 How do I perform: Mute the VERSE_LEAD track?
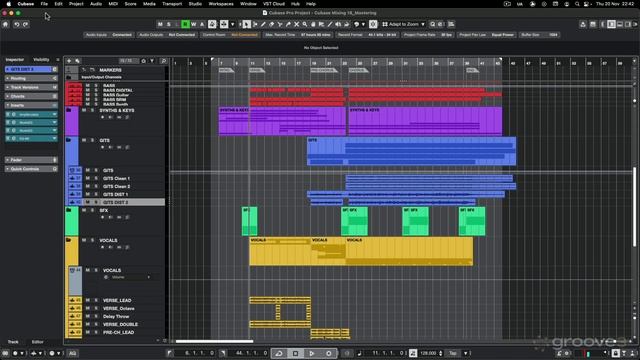tap(87, 300)
